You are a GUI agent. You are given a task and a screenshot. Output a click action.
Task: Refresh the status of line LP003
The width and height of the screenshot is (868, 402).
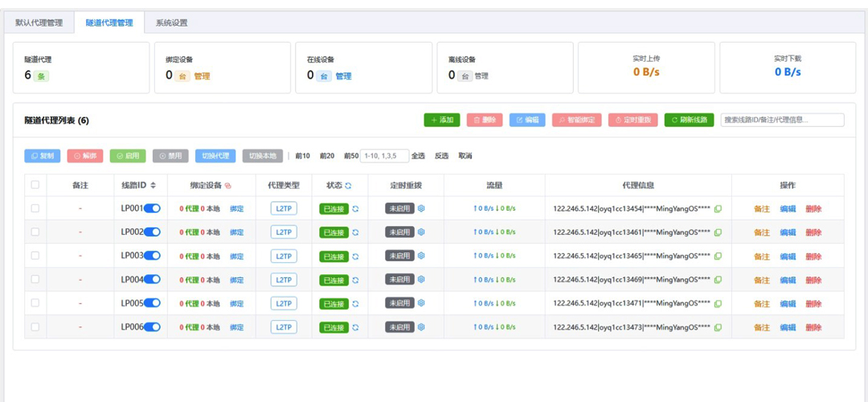click(355, 256)
